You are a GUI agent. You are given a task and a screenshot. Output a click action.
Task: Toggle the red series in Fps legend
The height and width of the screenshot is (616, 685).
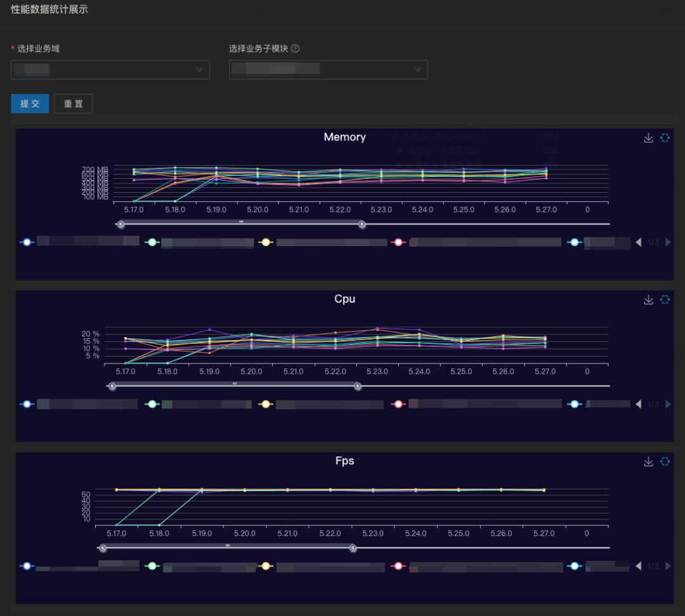pyautogui.click(x=398, y=566)
